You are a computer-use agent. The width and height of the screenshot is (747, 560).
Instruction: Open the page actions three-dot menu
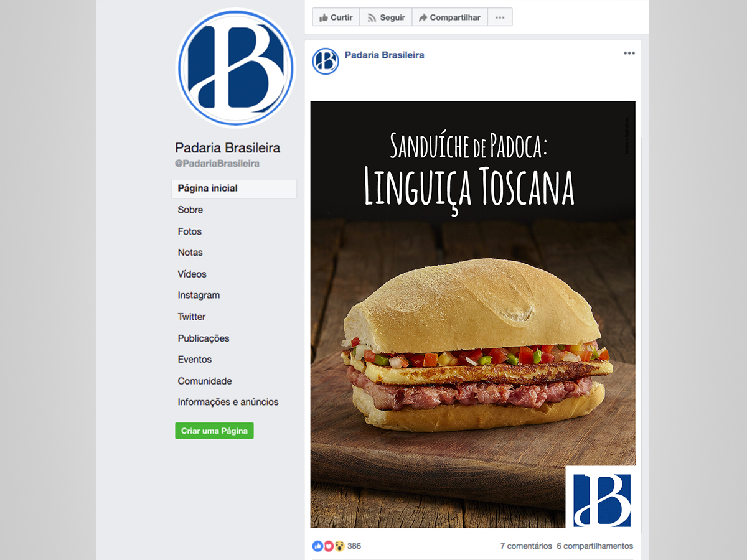point(500,17)
